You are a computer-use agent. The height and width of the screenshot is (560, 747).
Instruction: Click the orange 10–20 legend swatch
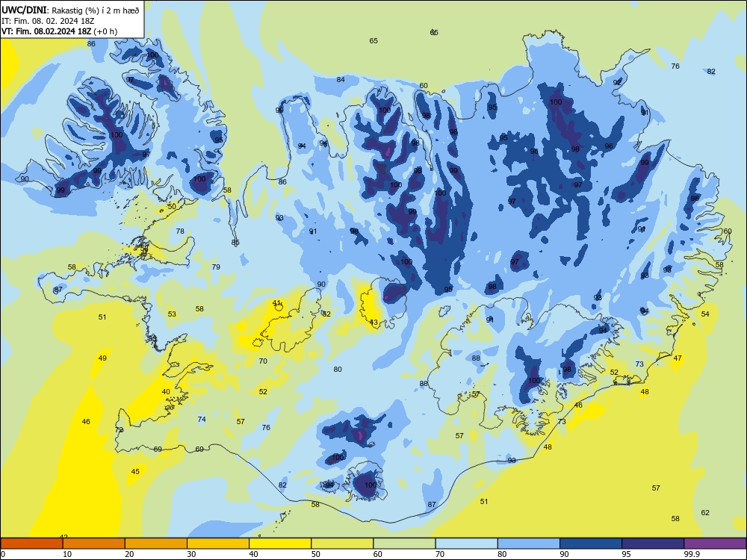(94, 544)
